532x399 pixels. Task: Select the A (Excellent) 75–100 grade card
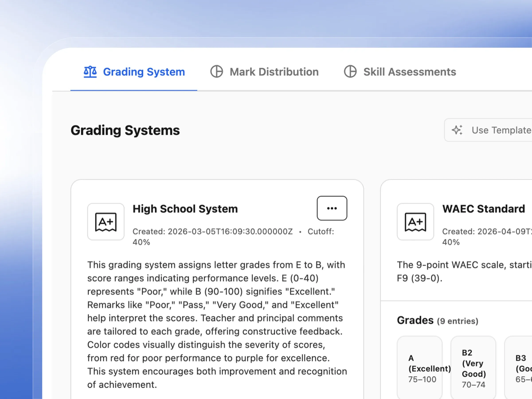pyautogui.click(x=420, y=368)
